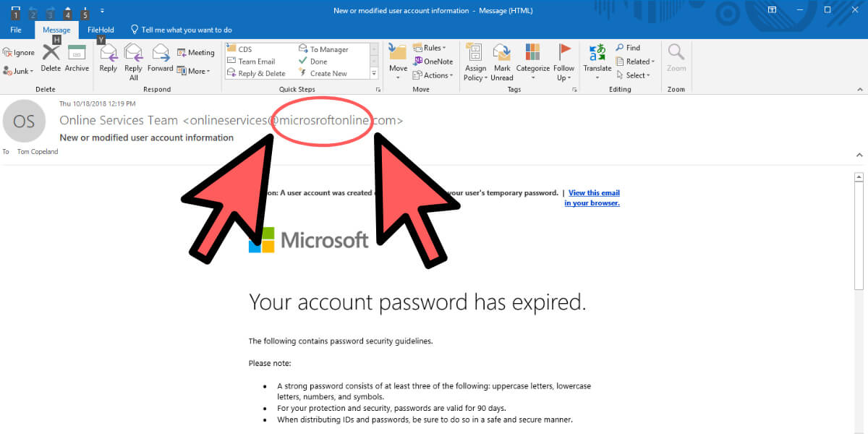Open the Actions dropdown in Move group
This screenshot has width=868, height=434.
(x=433, y=75)
